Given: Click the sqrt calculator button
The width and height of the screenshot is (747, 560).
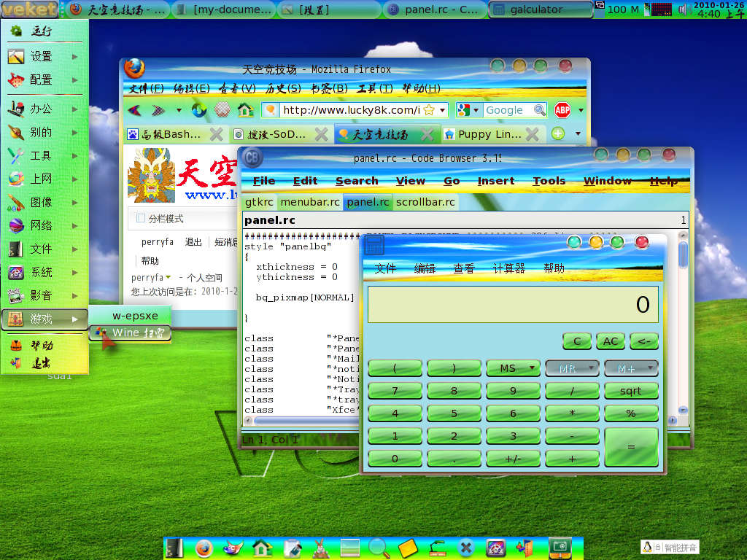Looking at the screenshot, I should point(631,391).
